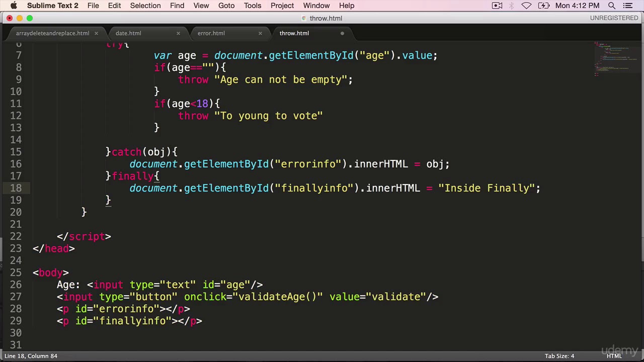Close the date.html tab

pyautogui.click(x=178, y=33)
